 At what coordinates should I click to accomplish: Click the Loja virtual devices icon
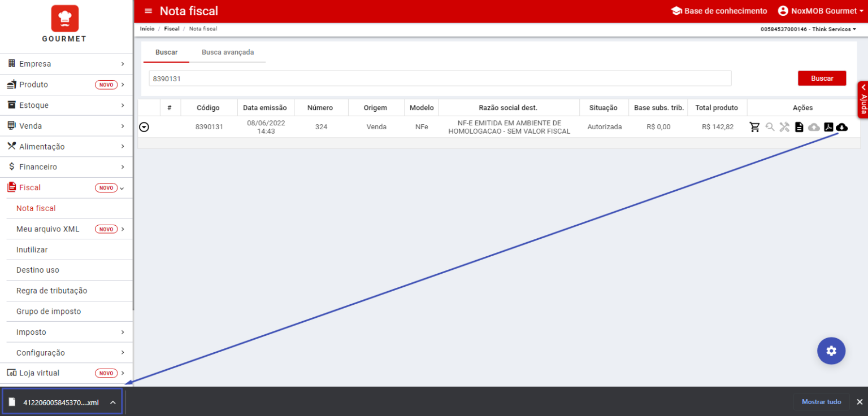click(11, 373)
